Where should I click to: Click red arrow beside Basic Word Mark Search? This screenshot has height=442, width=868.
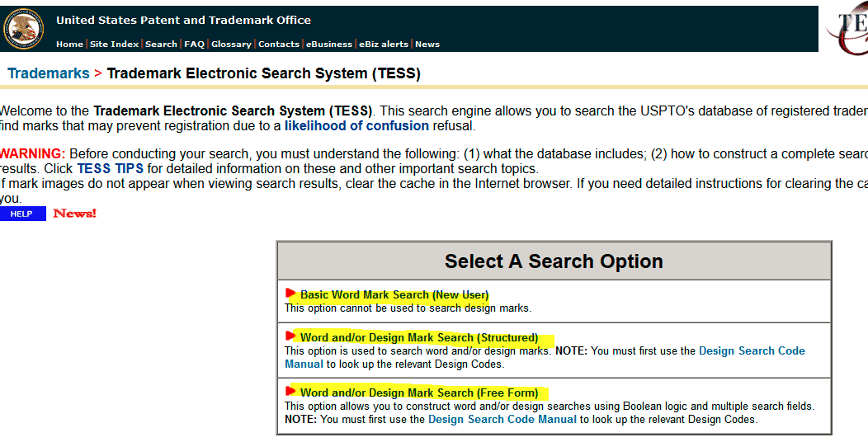click(290, 293)
